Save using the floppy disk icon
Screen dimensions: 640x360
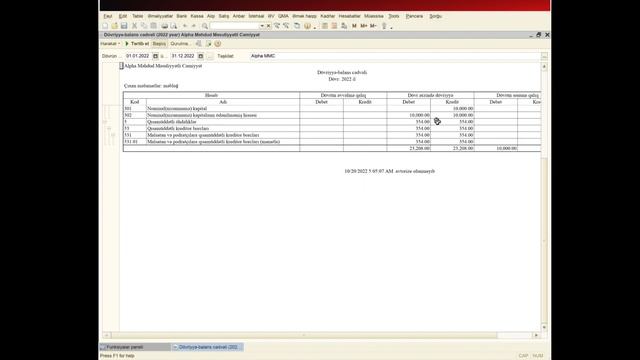point(124,26)
